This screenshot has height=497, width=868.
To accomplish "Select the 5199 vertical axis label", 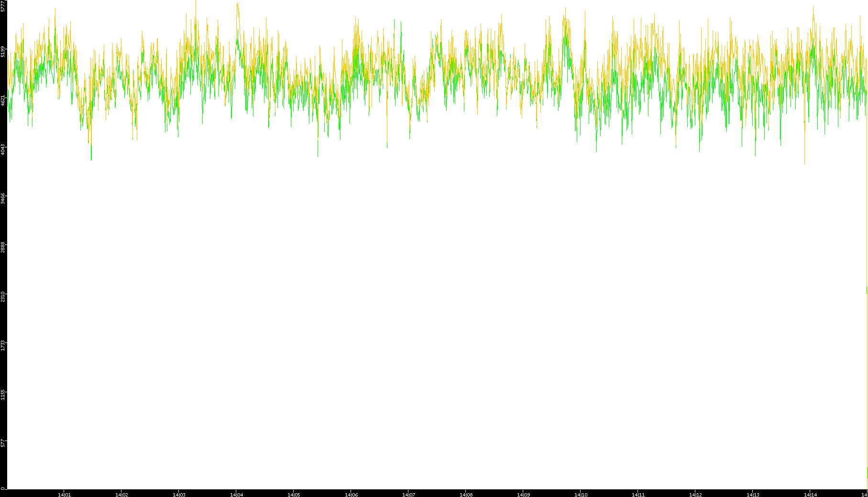I will (x=3, y=51).
